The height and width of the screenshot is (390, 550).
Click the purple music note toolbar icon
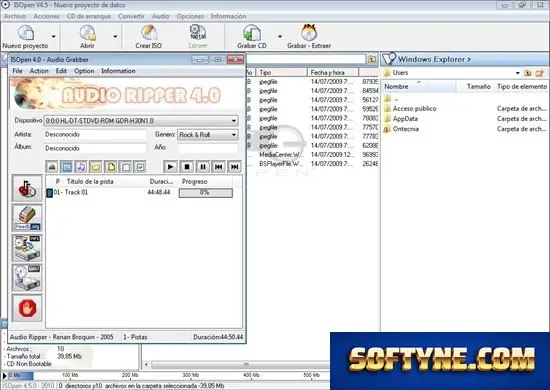click(81, 167)
